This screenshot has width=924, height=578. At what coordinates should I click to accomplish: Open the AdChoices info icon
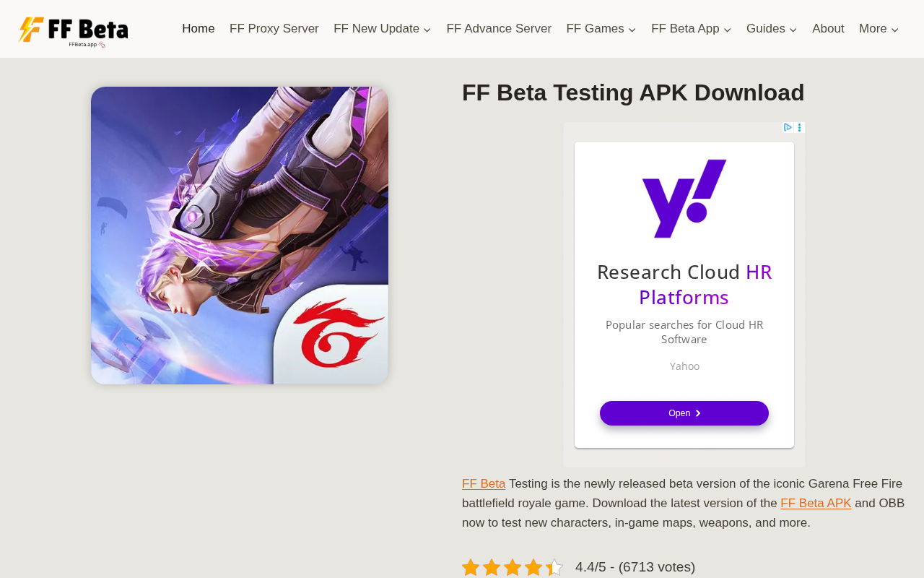(x=788, y=128)
